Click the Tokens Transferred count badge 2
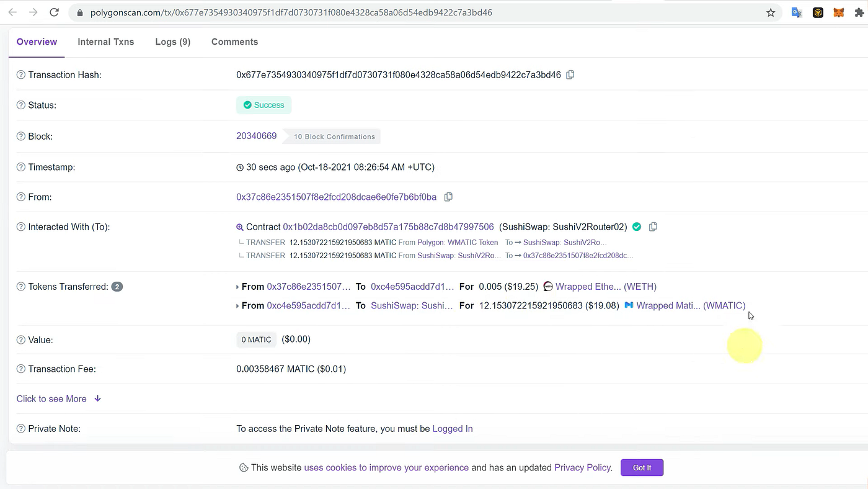 coord(117,287)
